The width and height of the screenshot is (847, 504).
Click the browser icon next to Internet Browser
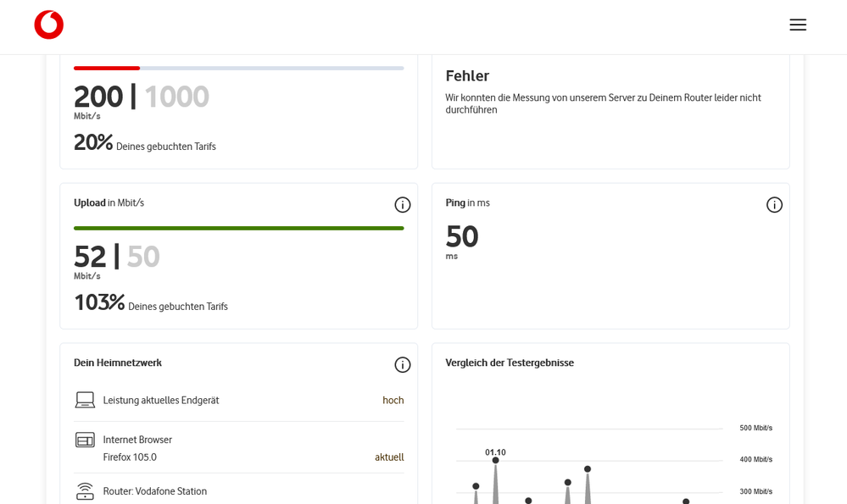(x=85, y=440)
